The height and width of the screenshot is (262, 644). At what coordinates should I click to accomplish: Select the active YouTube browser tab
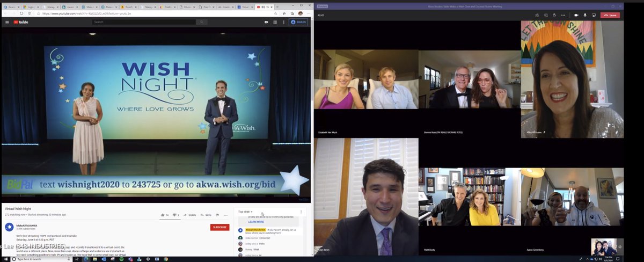[264, 7]
